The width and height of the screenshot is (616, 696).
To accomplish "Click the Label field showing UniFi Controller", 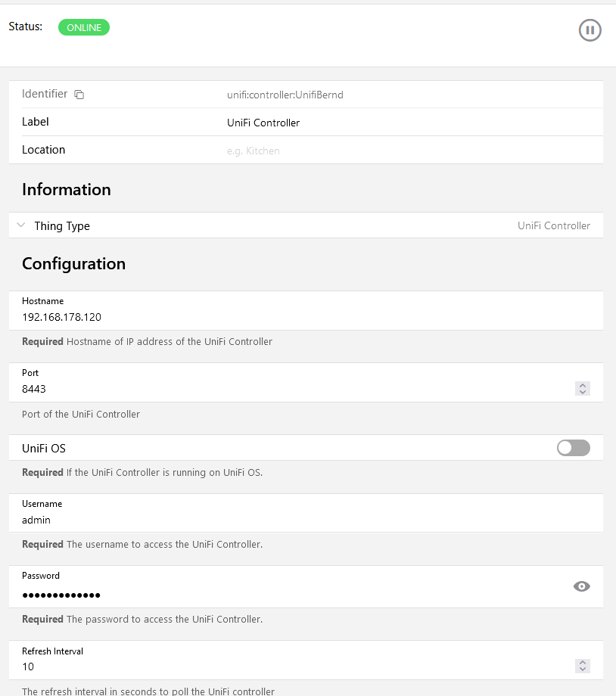I will [x=263, y=123].
